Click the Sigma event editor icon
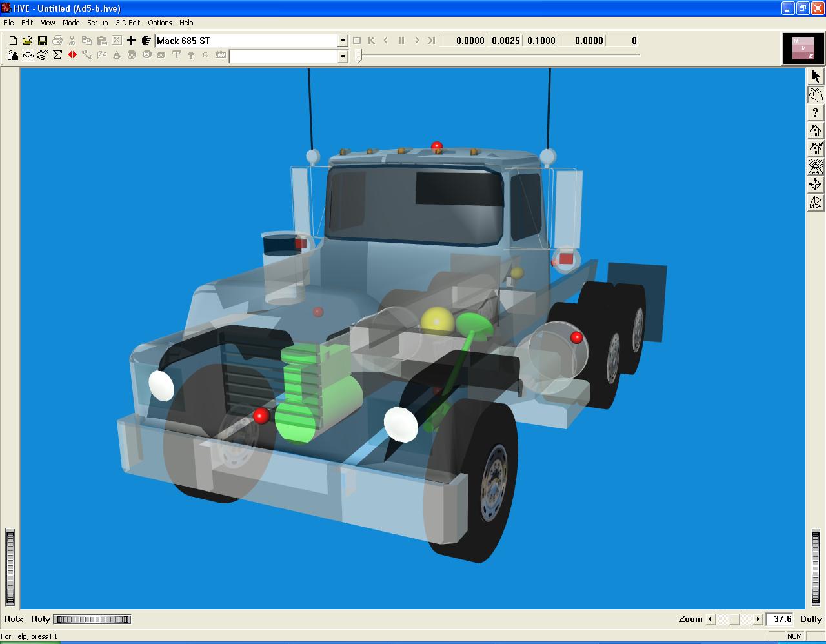 [57, 55]
